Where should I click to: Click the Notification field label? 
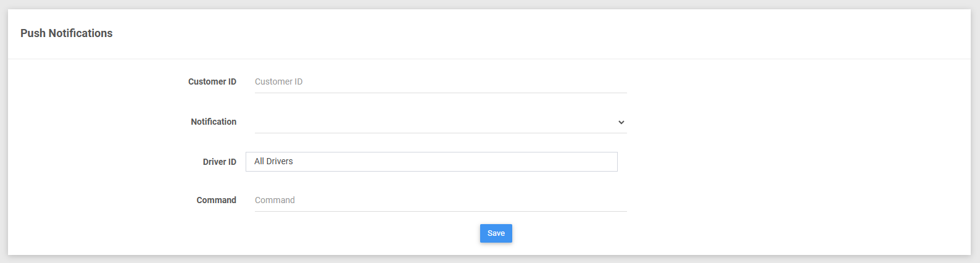(214, 122)
